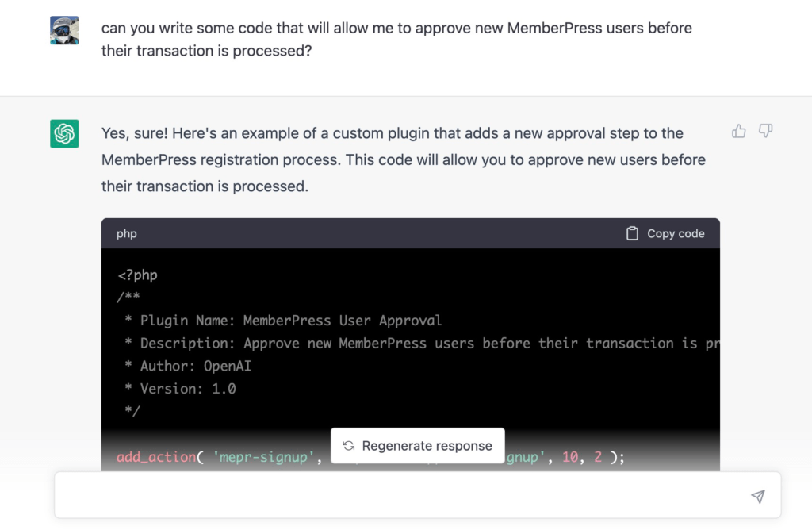The image size is (812, 530).
Task: Click the circular arrows regenerate icon
Action: (x=348, y=446)
